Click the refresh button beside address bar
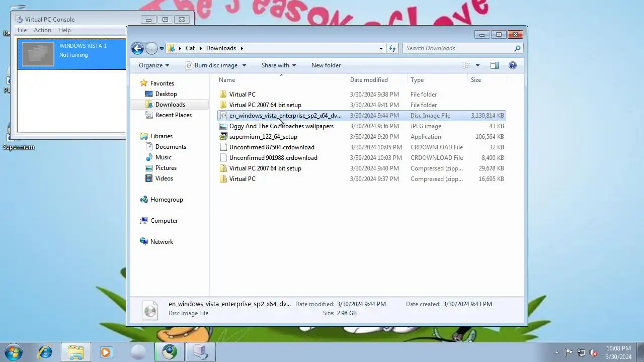The height and width of the screenshot is (362, 644). point(392,48)
